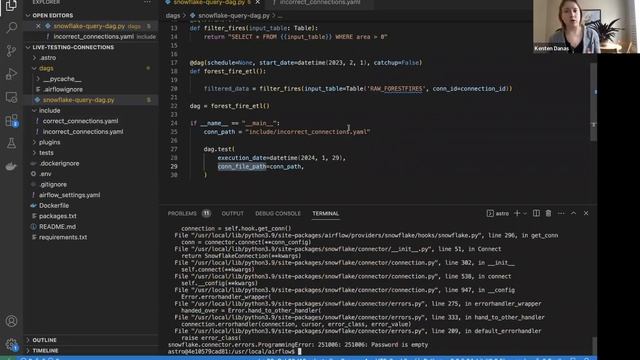The height and width of the screenshot is (360, 640).
Task: Open Remote Explorer view
Action: coord(11,97)
